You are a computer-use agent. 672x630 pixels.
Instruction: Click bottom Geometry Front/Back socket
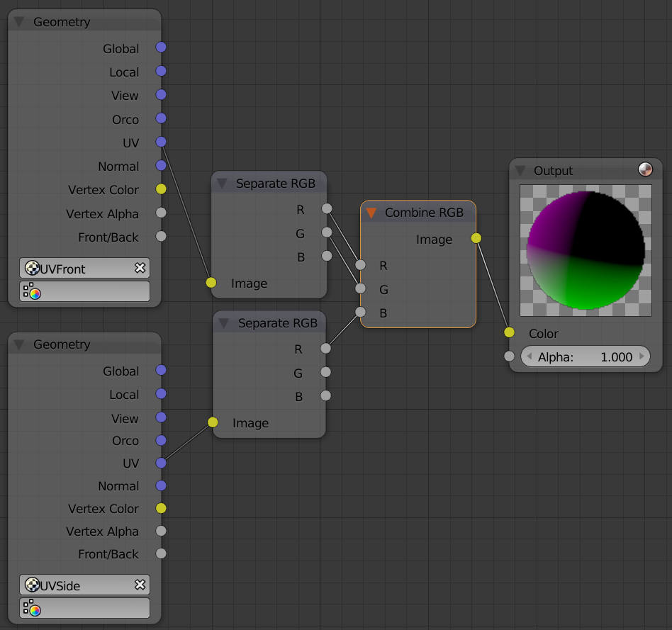pos(161,553)
